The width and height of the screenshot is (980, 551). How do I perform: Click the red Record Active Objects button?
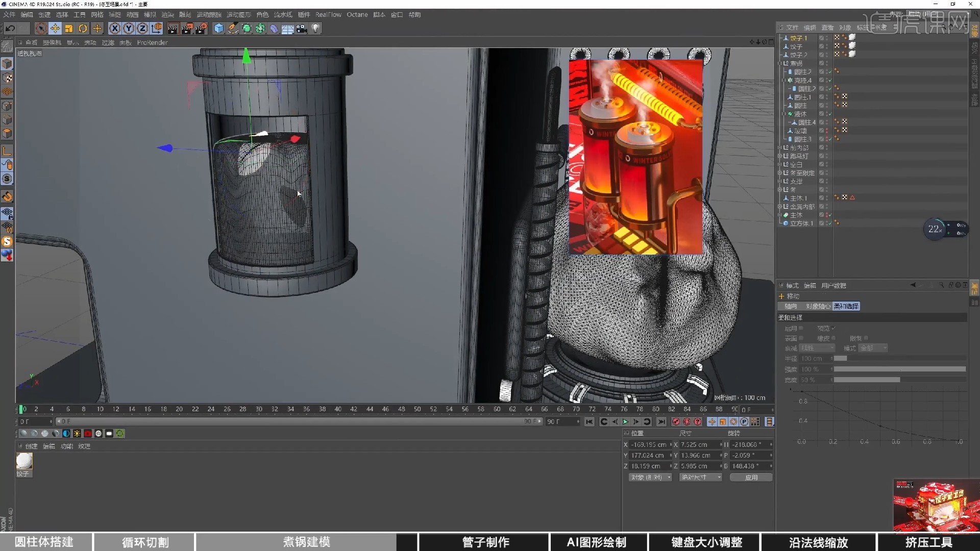tap(676, 422)
